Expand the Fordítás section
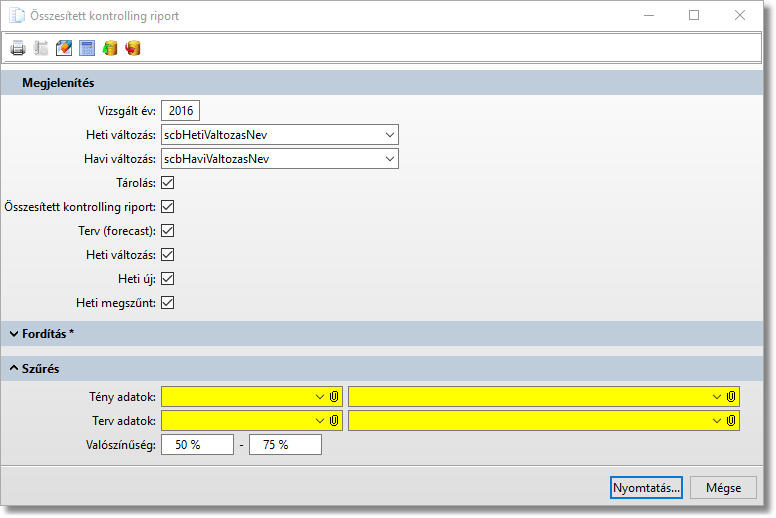 pos(14,334)
